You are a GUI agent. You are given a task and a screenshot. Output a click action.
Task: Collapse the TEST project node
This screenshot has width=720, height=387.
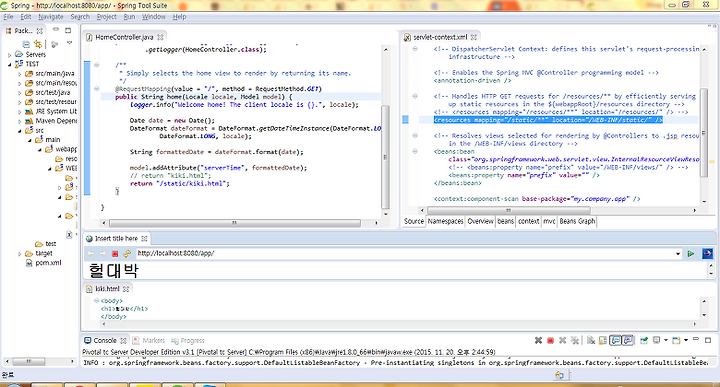point(9,64)
